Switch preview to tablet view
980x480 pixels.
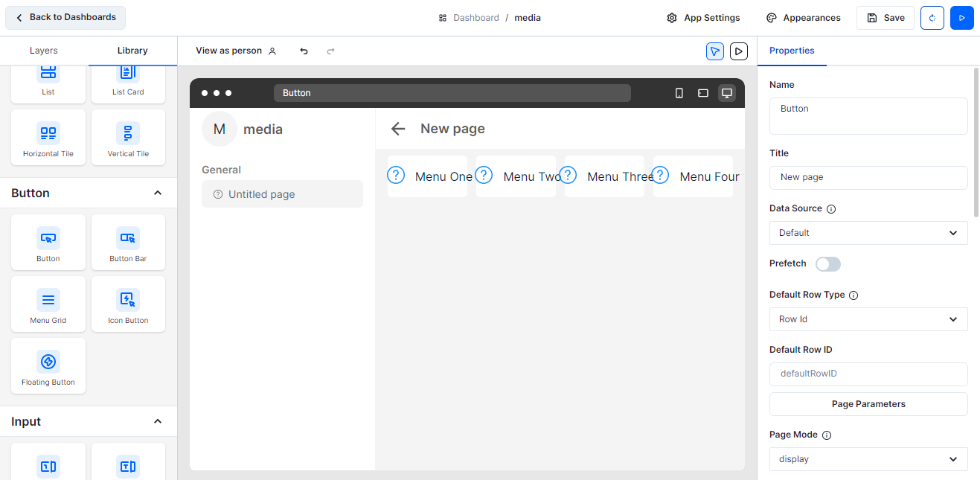coord(702,93)
